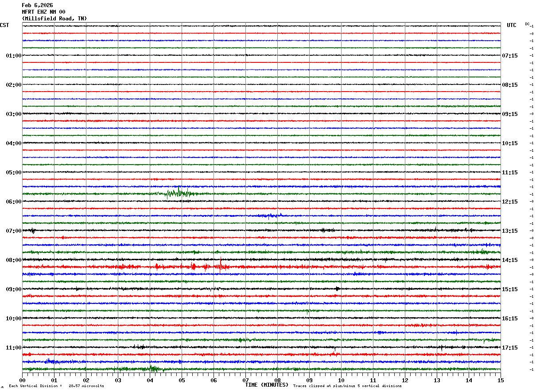The image size is (536, 392).
Task: Click the 'CST' time zone label
Action: point(4,25)
